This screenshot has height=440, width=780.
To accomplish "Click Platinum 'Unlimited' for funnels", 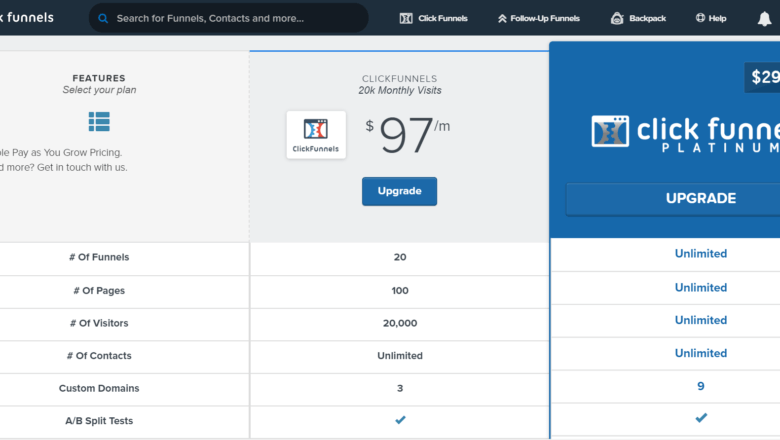I will click(701, 254).
